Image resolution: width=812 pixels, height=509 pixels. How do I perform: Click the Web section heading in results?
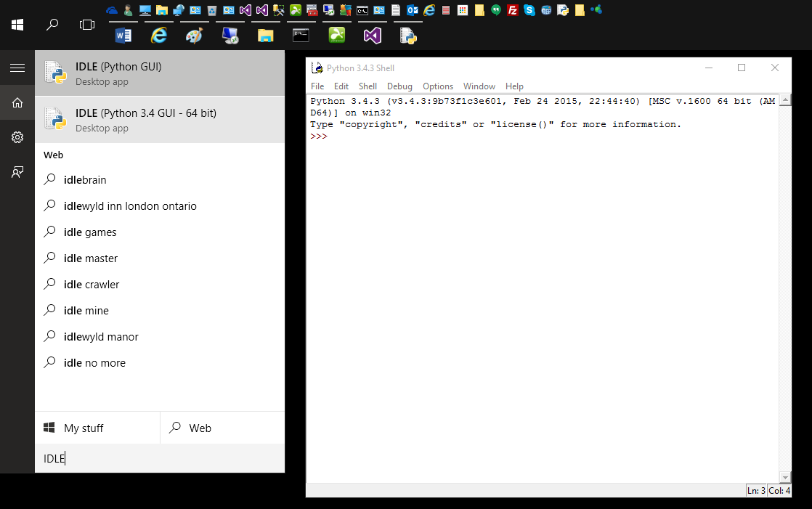[53, 155]
